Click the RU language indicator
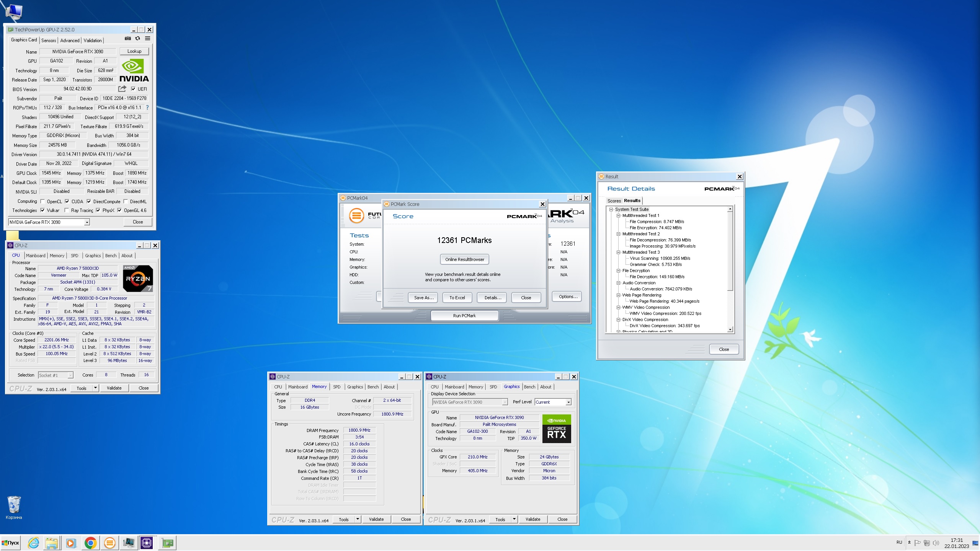 tap(899, 542)
